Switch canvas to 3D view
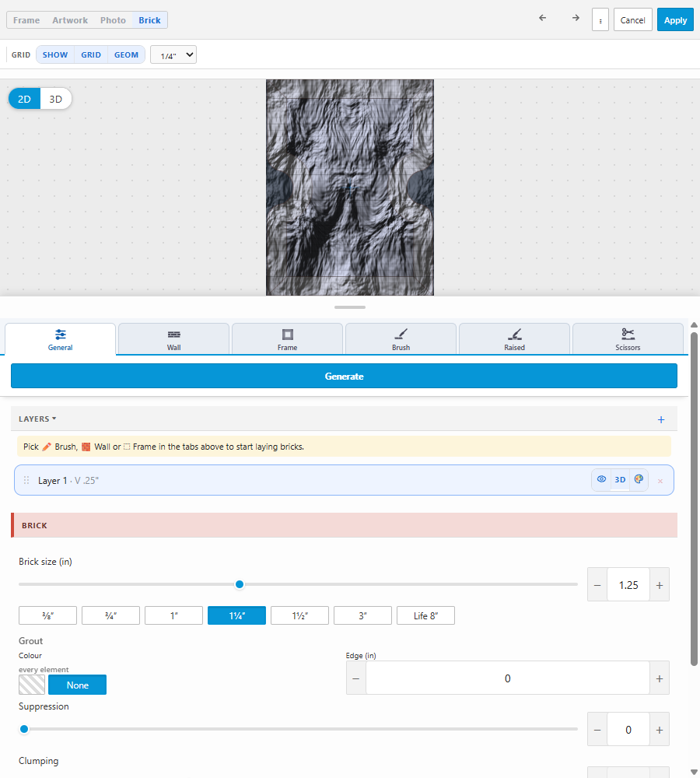700x778 pixels. tap(55, 100)
